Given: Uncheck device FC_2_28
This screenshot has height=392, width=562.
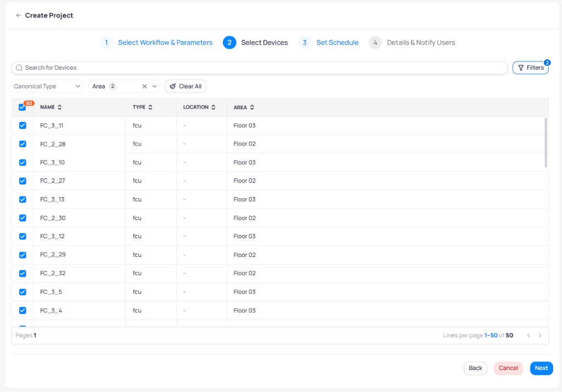Looking at the screenshot, I should [x=23, y=144].
